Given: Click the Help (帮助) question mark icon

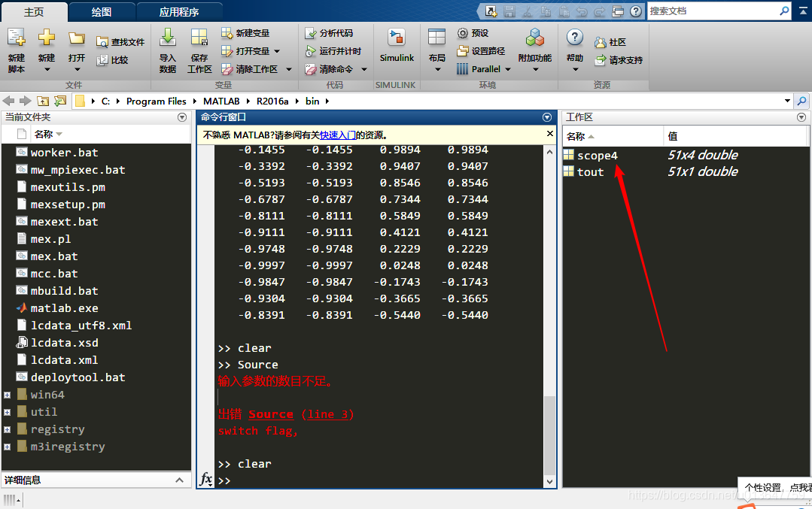Looking at the screenshot, I should click(x=575, y=38).
